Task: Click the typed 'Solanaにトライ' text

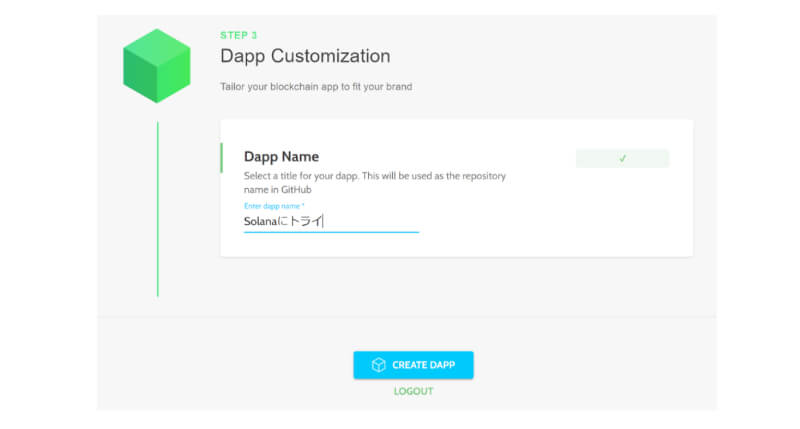Action: 283,222
